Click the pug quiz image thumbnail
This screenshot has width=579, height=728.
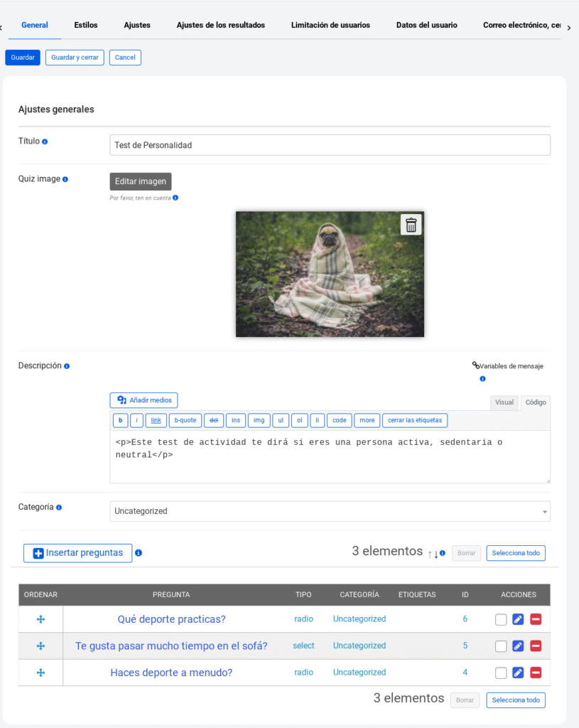point(330,274)
